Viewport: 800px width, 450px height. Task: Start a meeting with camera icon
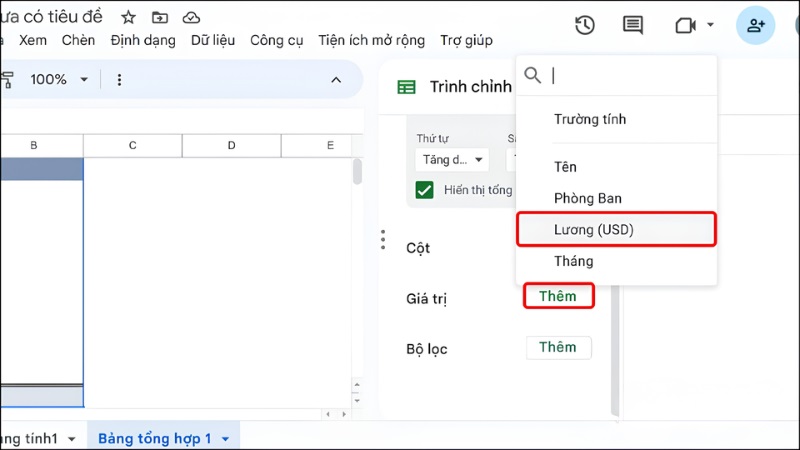point(685,25)
